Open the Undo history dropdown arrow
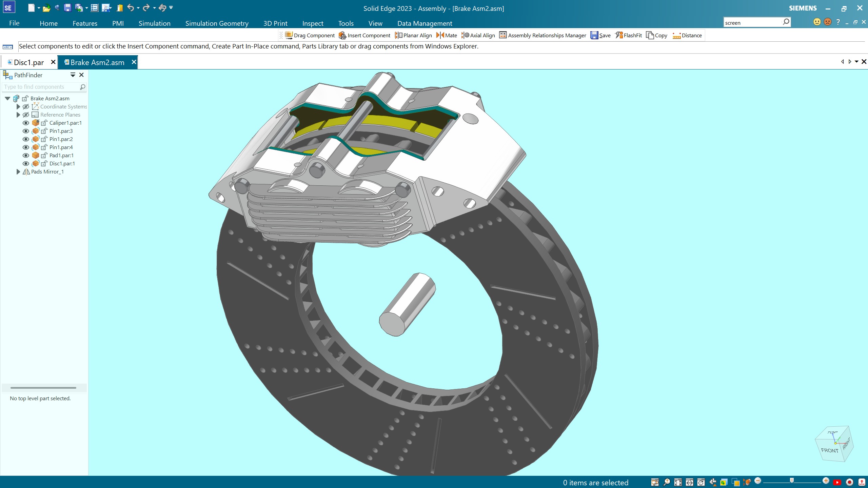 (x=138, y=8)
